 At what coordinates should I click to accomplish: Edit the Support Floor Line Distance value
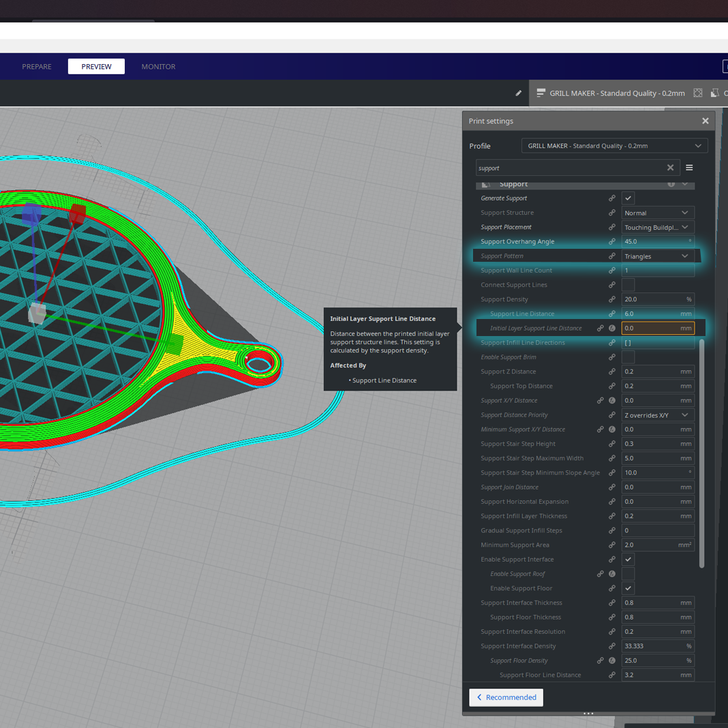[658, 675]
